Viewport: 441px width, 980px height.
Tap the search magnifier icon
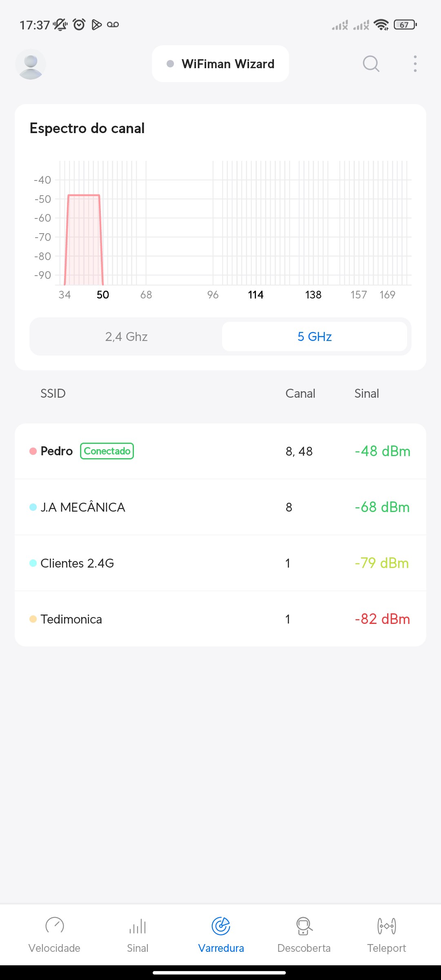(371, 64)
